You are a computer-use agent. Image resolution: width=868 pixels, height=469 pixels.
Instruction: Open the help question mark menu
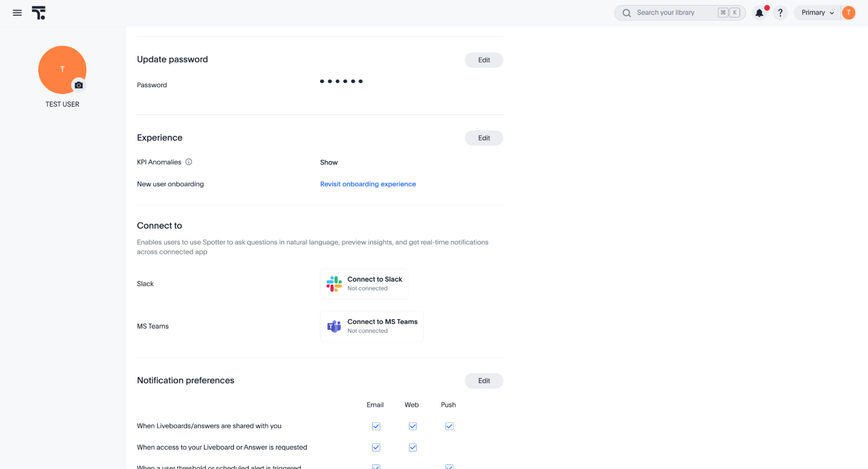(x=780, y=13)
